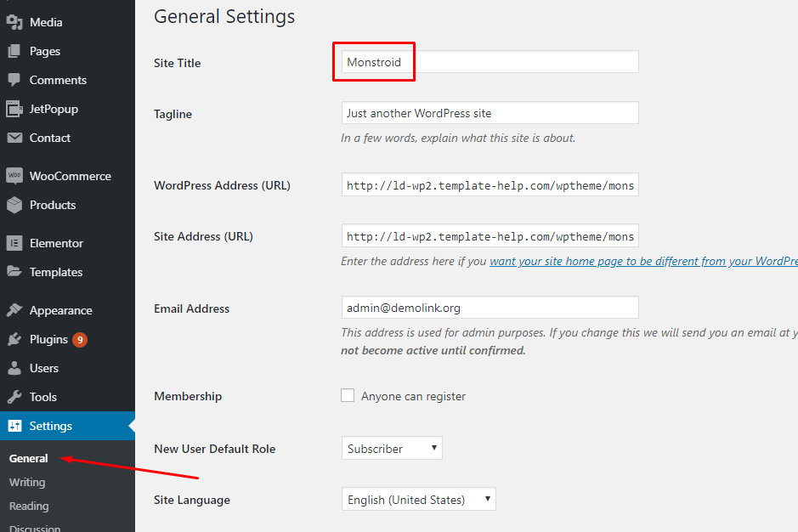
Task: Click the JetPopup sidebar icon
Action: point(14,109)
